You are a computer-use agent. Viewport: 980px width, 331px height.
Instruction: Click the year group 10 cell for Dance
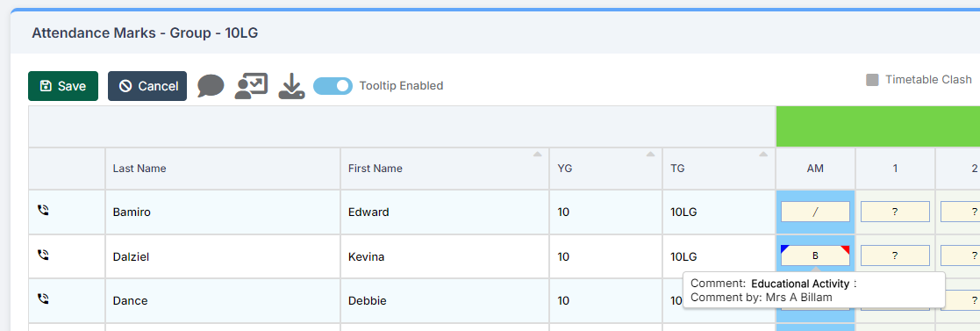(605, 301)
